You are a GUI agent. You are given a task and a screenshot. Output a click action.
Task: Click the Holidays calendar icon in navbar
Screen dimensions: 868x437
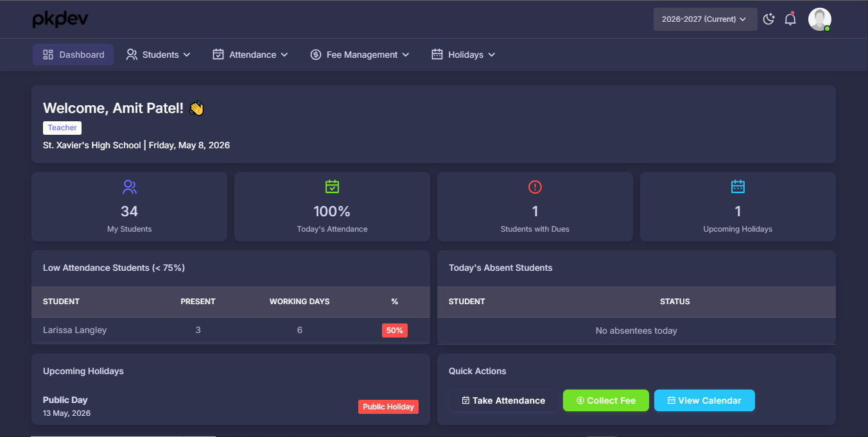pos(437,55)
